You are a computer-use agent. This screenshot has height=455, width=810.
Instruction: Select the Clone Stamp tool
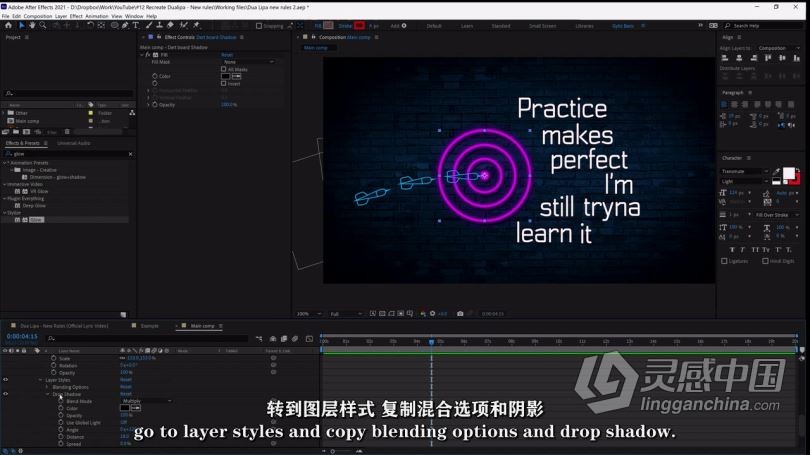pos(160,25)
